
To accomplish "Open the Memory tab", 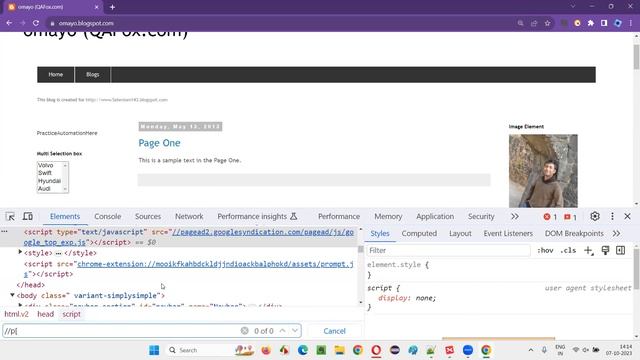I will click(x=388, y=216).
